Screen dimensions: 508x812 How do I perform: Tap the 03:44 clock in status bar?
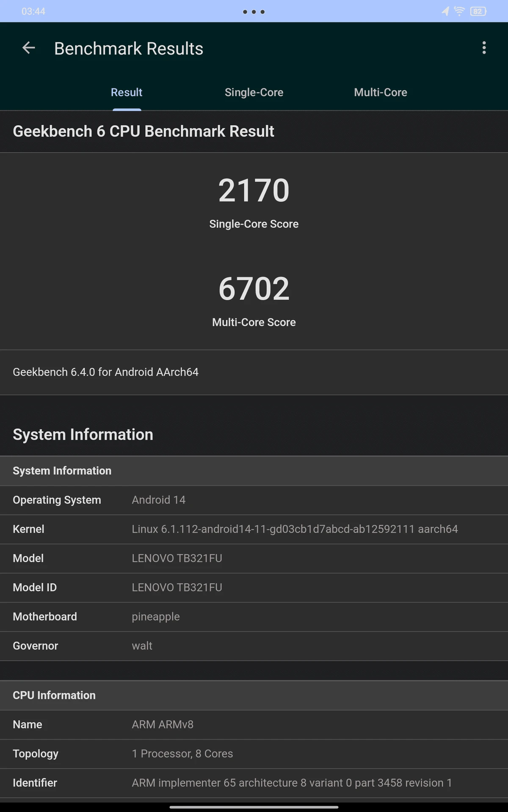point(33,11)
